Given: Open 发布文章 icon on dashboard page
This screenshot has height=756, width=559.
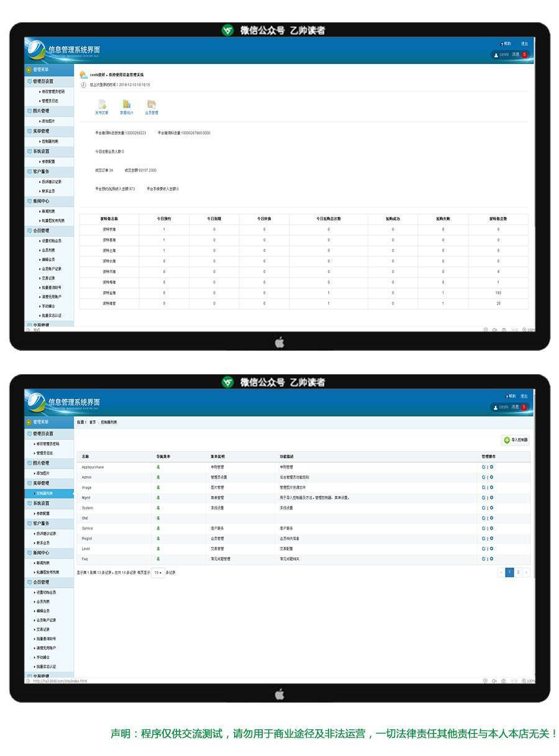Looking at the screenshot, I should [102, 104].
